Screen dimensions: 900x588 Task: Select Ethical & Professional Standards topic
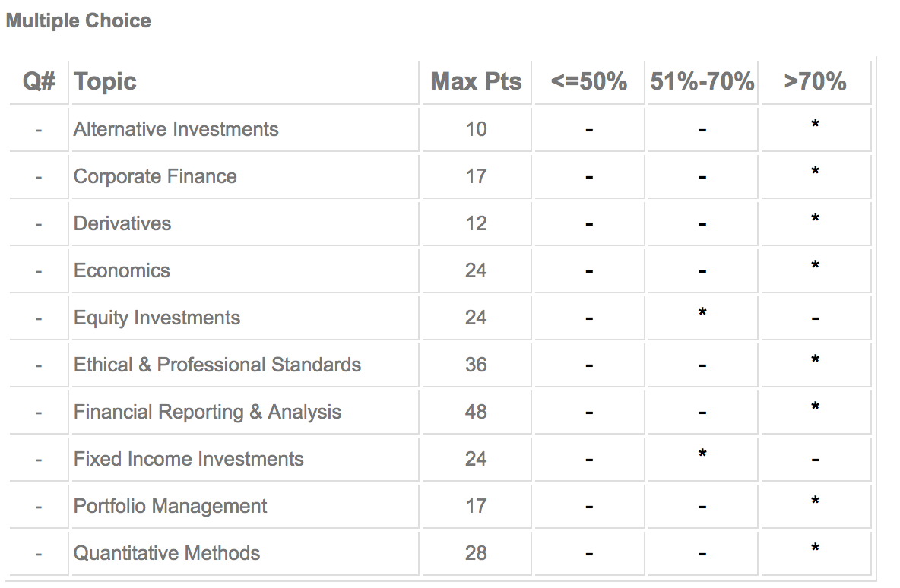pyautogui.click(x=217, y=365)
